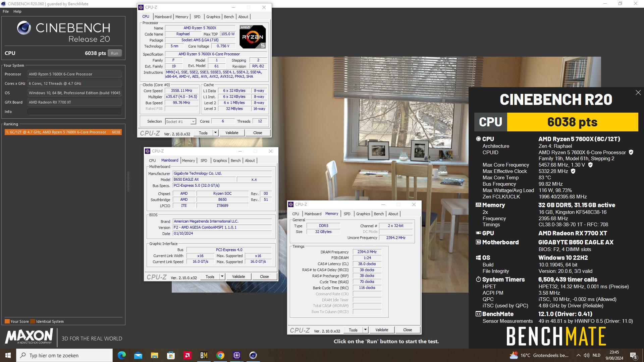
Task: Click the Motherboard section icon in BenchMate
Action: click(x=478, y=242)
